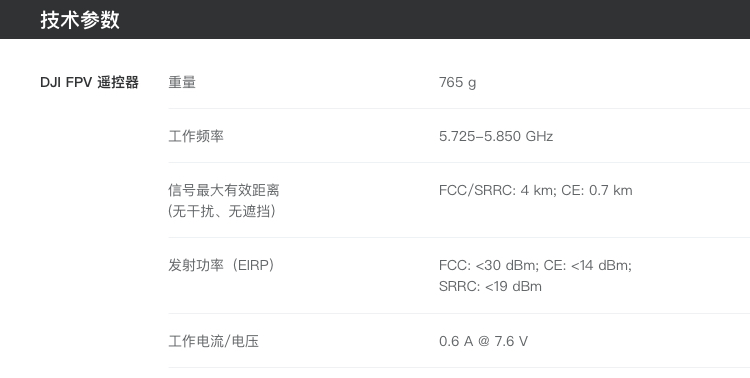Viewport: 750px width, 378px height.
Task: Click the 信号最大有效距离 label
Action: 223,190
